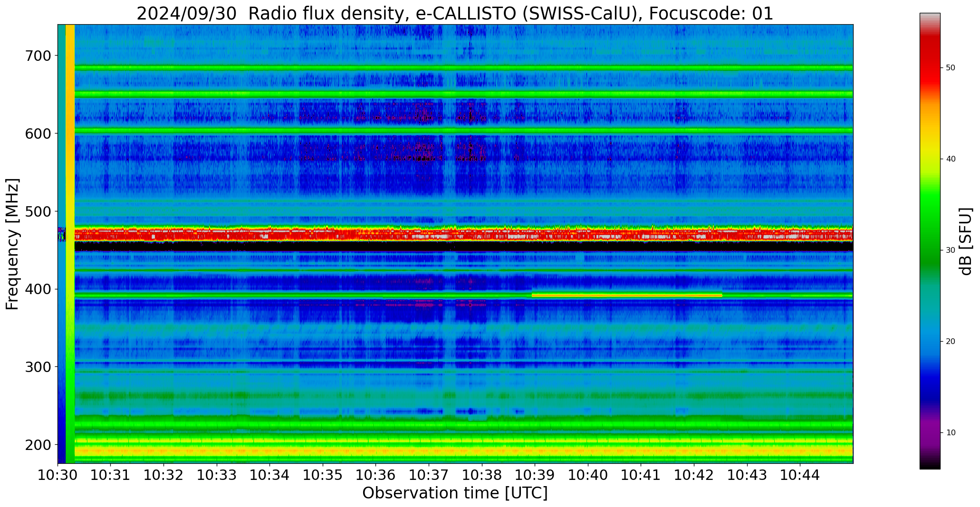The image size is (980, 507).
Task: Click the 10:33 time tick label
Action: pos(217,475)
